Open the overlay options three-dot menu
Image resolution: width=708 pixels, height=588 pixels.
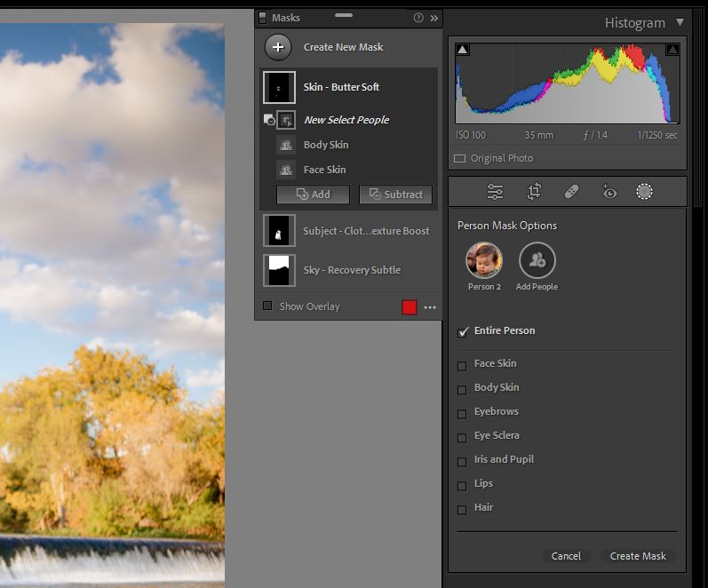tap(430, 307)
